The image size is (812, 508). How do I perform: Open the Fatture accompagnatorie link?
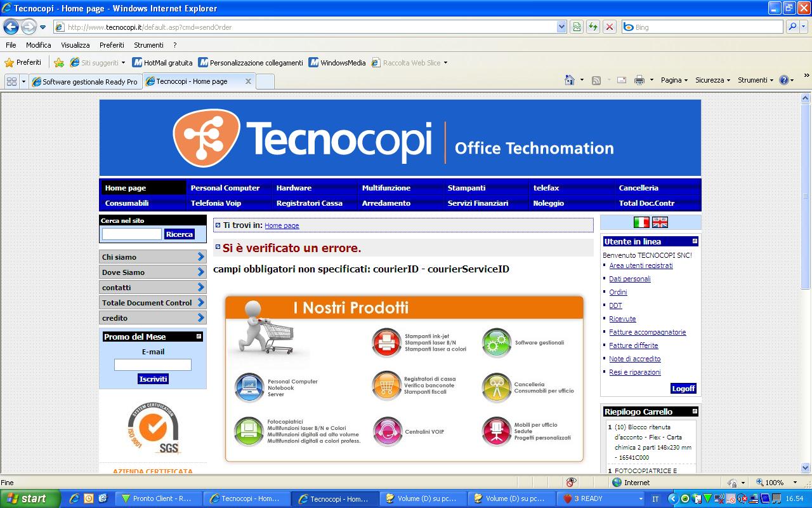648,332
